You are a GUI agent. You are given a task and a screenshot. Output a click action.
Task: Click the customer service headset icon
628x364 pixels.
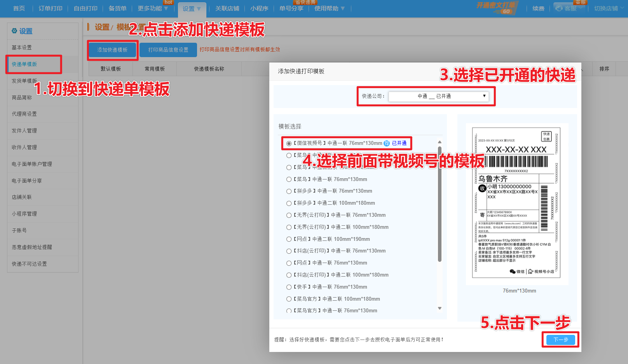[559, 8]
